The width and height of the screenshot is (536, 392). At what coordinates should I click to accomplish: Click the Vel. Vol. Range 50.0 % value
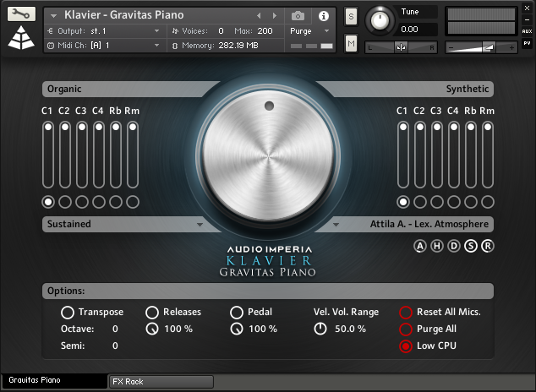click(350, 329)
